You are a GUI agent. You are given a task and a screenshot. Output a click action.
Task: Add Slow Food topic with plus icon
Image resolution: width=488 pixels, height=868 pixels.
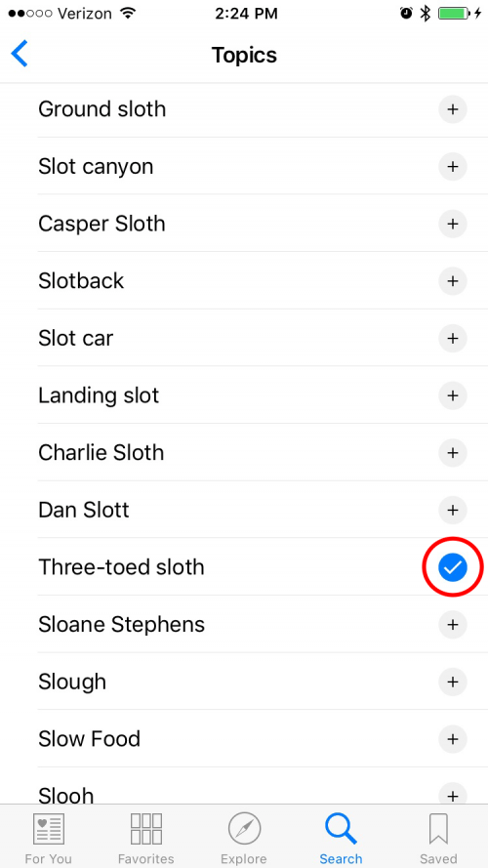(x=453, y=738)
